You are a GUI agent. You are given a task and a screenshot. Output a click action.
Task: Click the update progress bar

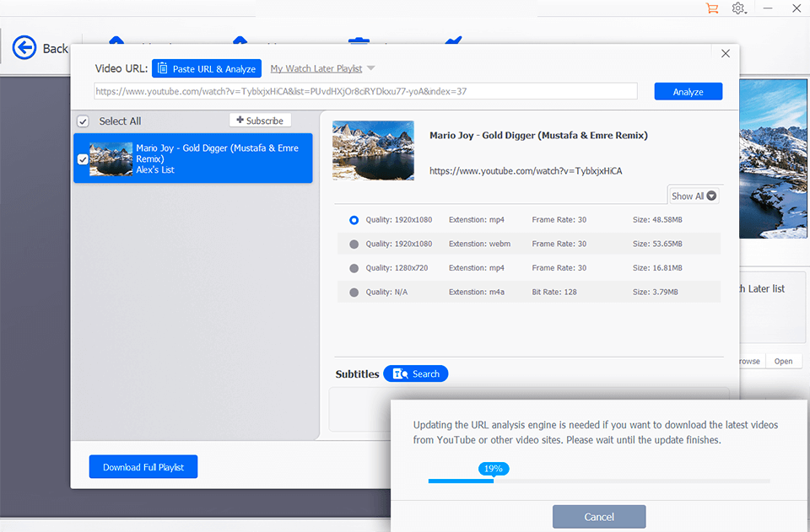(x=599, y=481)
